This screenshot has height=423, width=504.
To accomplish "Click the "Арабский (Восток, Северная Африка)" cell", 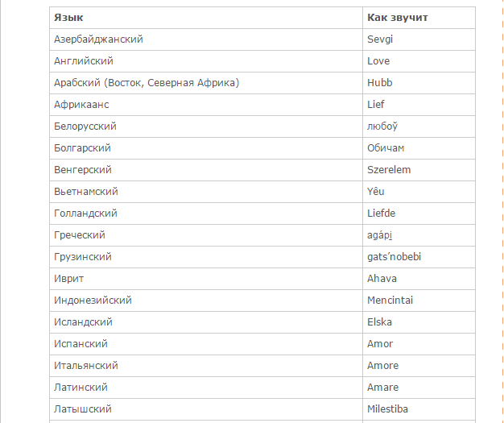I will 147,82.
